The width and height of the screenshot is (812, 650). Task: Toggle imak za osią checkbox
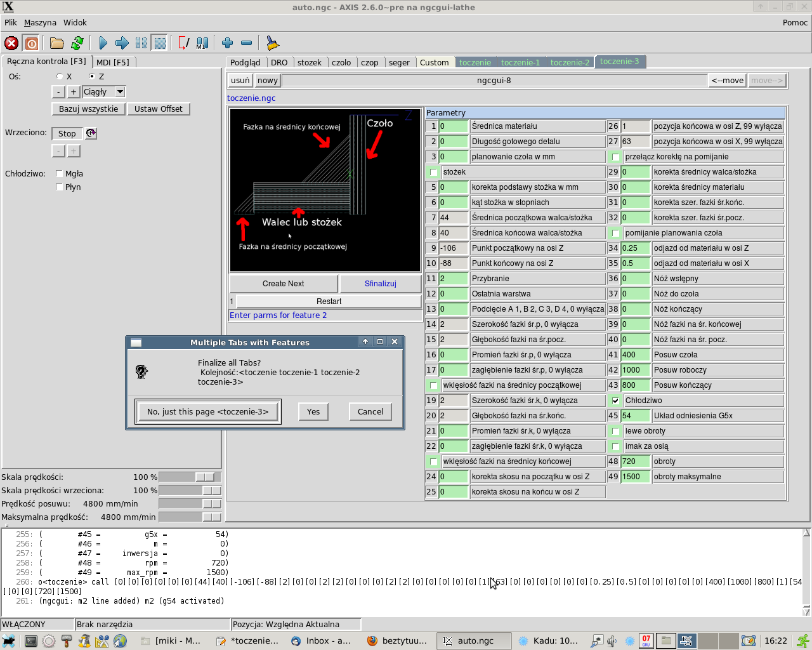click(x=615, y=446)
